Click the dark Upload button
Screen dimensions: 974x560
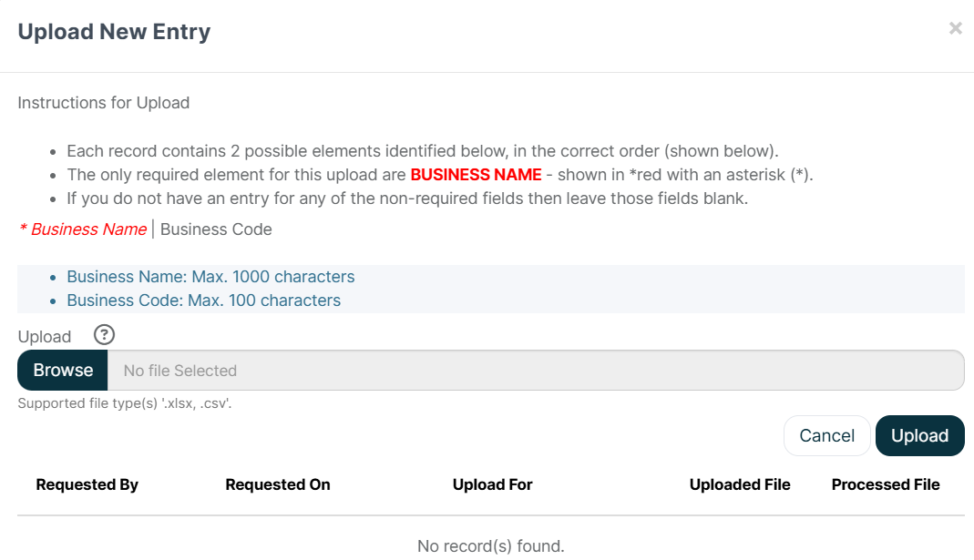click(x=920, y=436)
